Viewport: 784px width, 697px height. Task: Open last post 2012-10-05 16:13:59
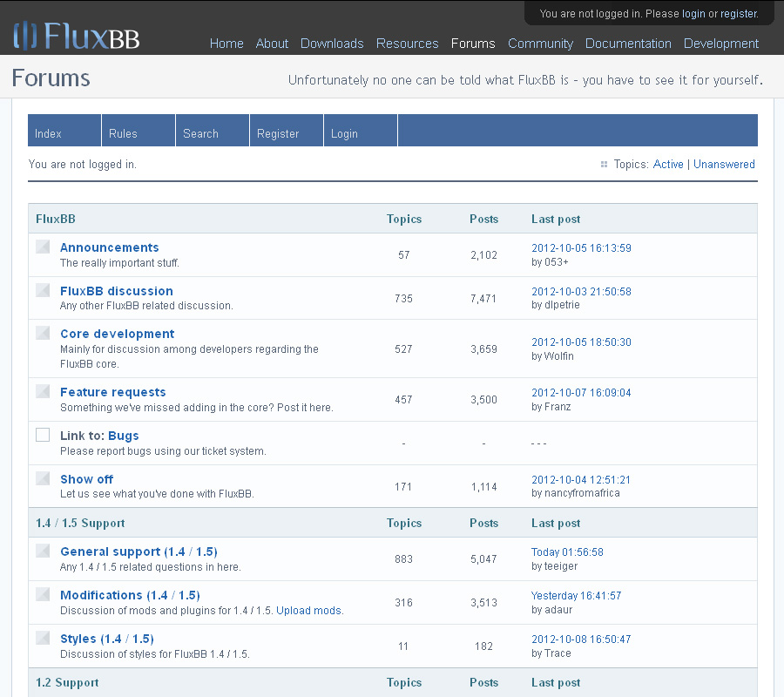click(x=581, y=248)
